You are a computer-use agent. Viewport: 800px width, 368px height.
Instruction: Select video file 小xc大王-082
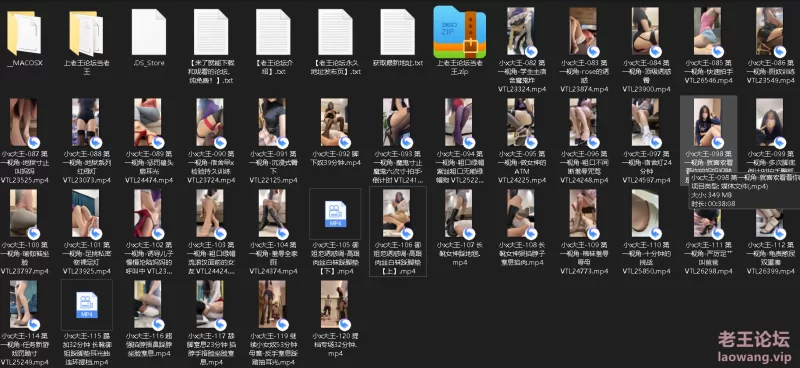(x=521, y=32)
